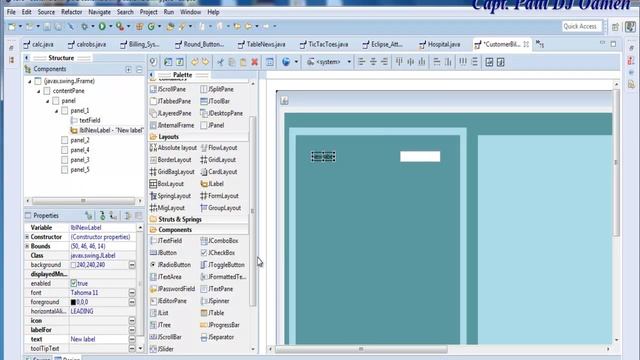This screenshot has width=640, height=360.
Task: Click the background color swatch 240,240,240
Action: pos(73,265)
